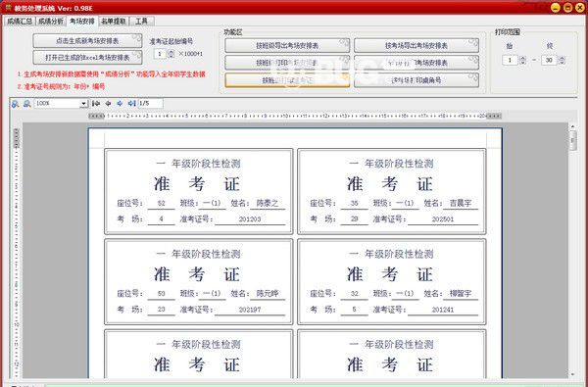This screenshot has height=387, width=588.
Task: Click 按考场导出考场安排表 button
Action: (x=416, y=45)
